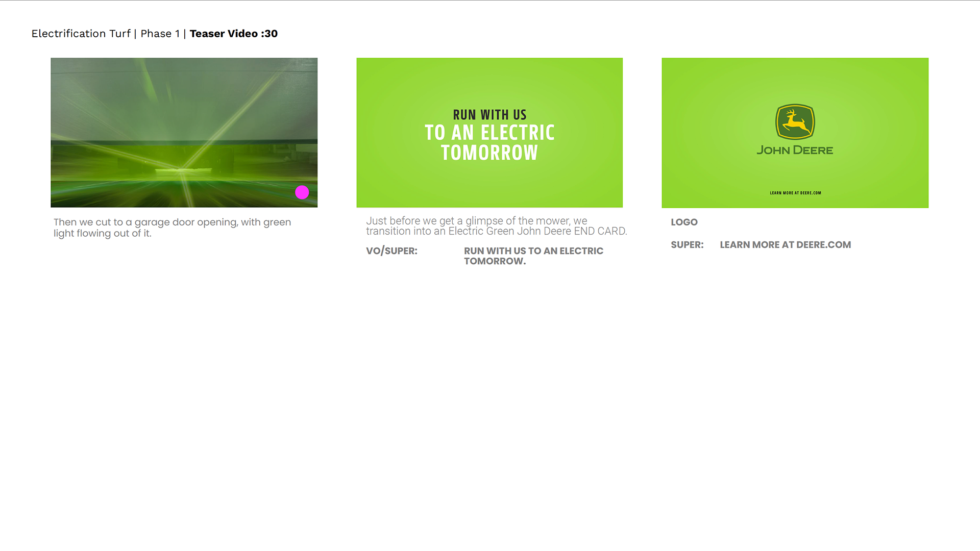980x551 pixels.
Task: Click the 'LOGO' label
Action: [x=684, y=222]
